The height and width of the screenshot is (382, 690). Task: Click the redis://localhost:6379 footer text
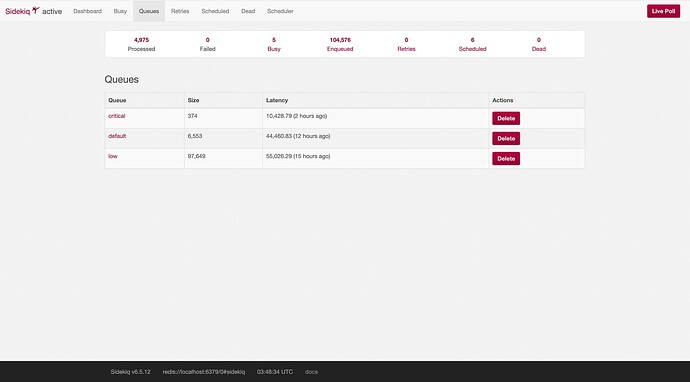pos(204,372)
